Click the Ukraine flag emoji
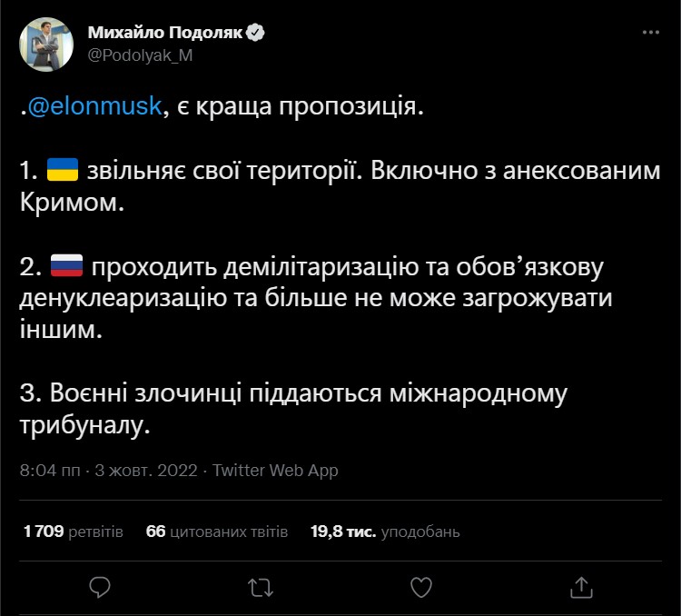 [62, 169]
